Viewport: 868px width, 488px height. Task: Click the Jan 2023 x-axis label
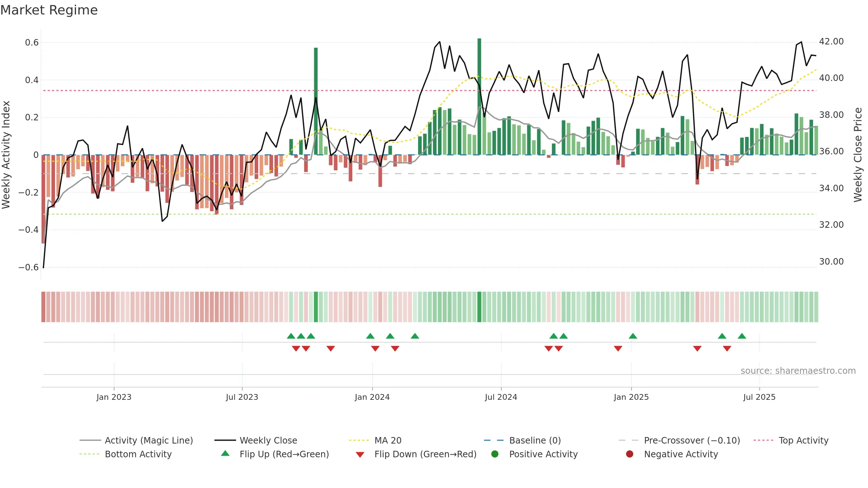[x=114, y=397]
